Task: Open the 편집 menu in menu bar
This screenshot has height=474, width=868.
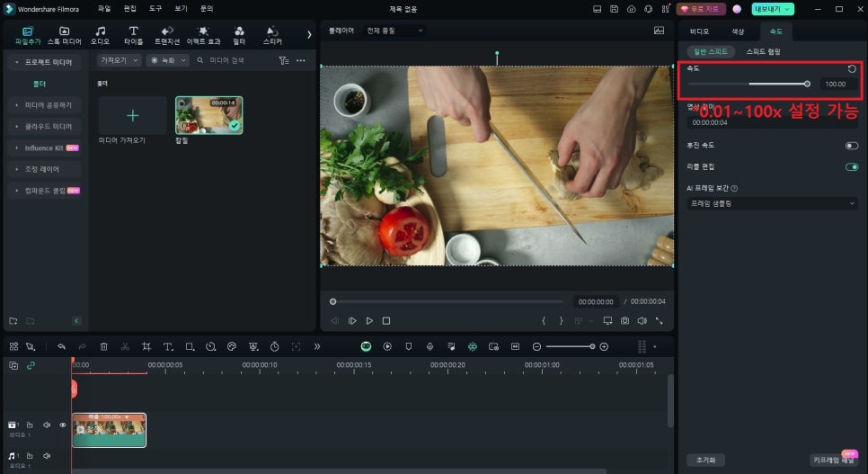Action: [130, 8]
